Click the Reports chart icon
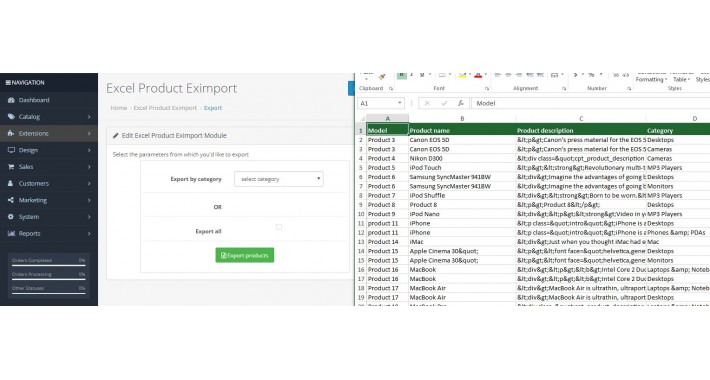The image size is (710, 380). pos(11,234)
